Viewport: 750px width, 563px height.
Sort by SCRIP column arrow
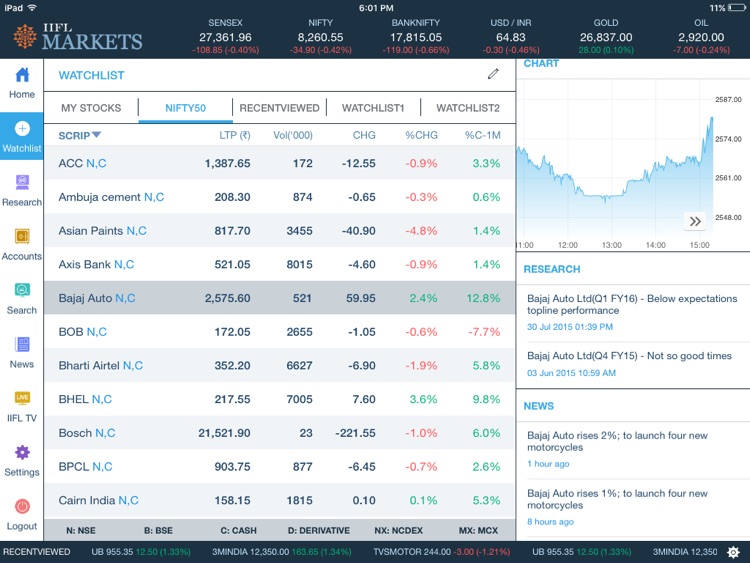pyautogui.click(x=96, y=135)
